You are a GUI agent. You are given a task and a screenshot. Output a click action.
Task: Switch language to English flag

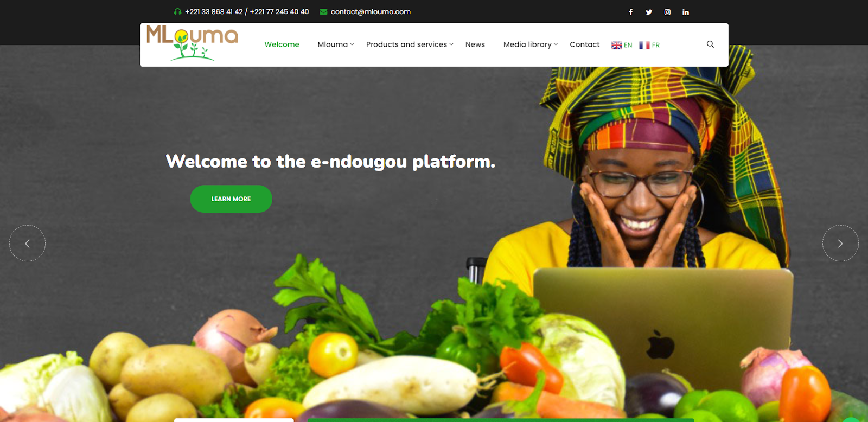pyautogui.click(x=622, y=45)
